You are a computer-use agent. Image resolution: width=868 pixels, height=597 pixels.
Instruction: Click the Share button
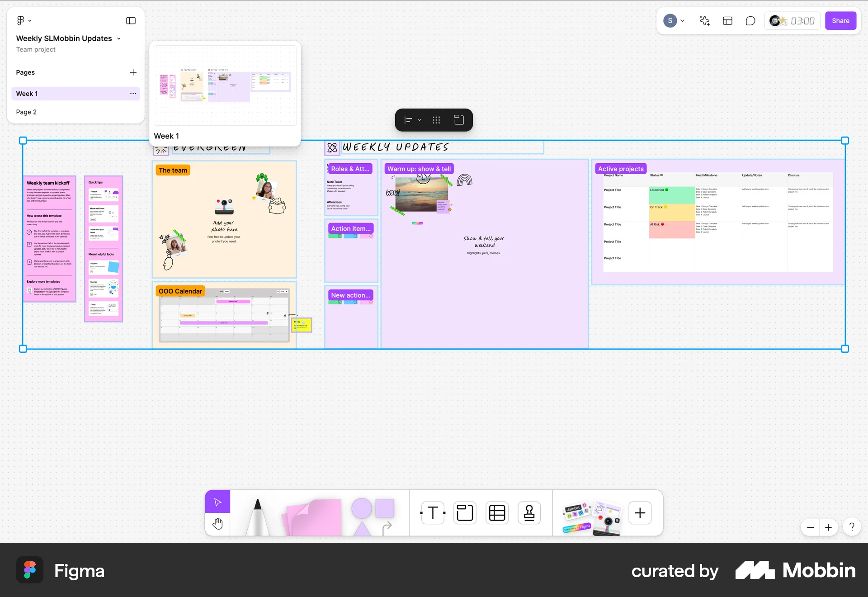(840, 20)
